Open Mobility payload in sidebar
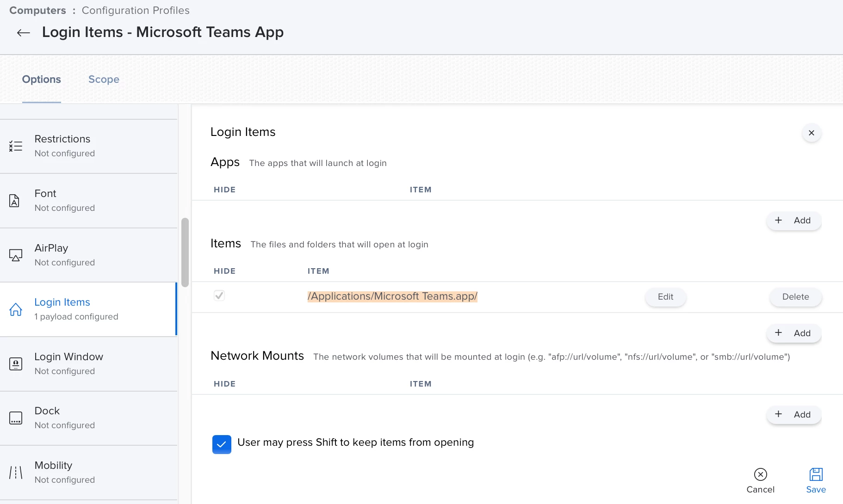 89,473
